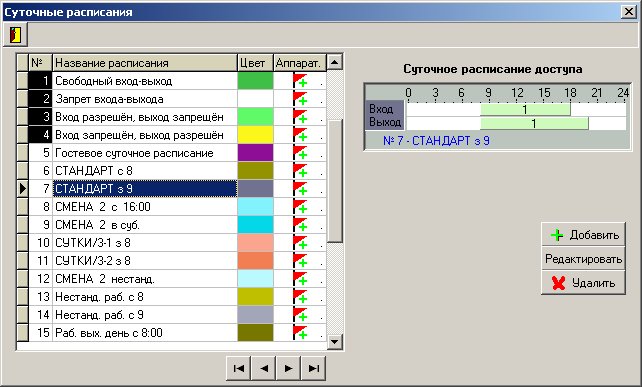Click hardware flag icon for Свободный вход-выход
This screenshot has width=642, height=387.
[301, 81]
